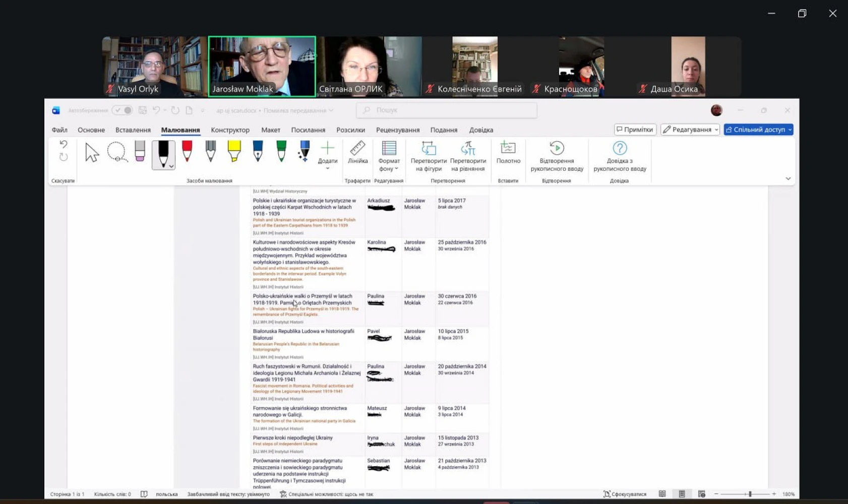Open the Вставлення ribbon tab

(133, 130)
